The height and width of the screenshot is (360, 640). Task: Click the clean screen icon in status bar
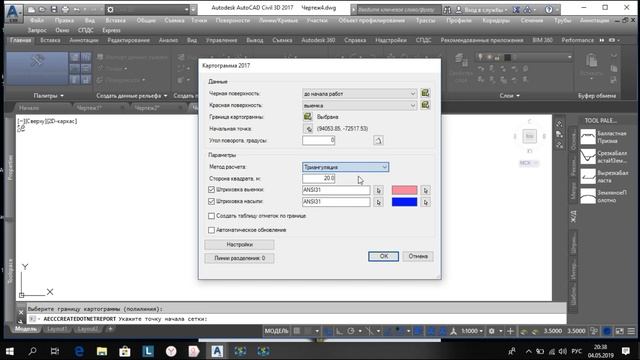619,331
